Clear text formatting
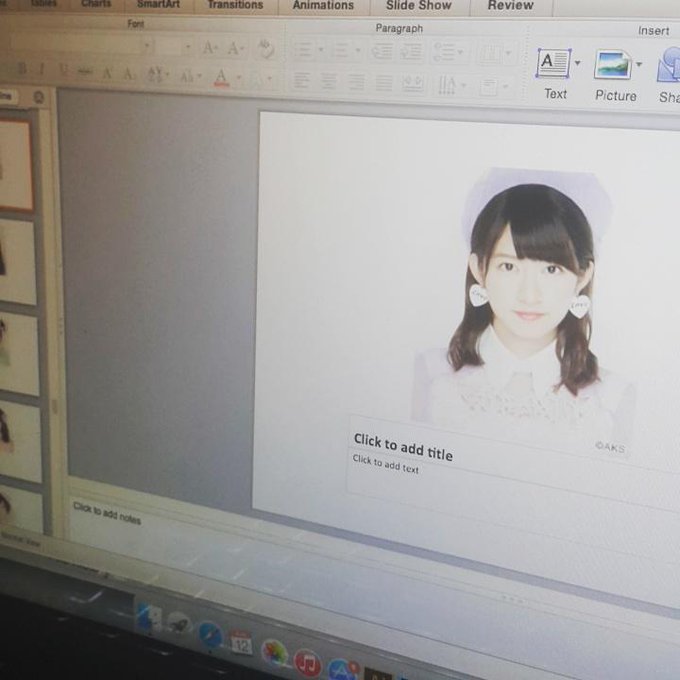The height and width of the screenshot is (680, 680). [265, 49]
